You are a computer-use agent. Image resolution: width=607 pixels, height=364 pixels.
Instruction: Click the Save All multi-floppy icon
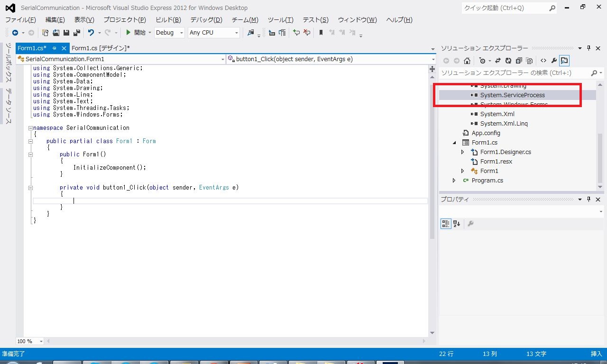click(x=76, y=33)
